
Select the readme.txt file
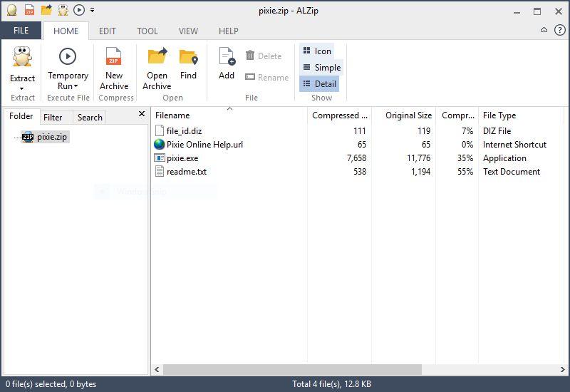(187, 172)
